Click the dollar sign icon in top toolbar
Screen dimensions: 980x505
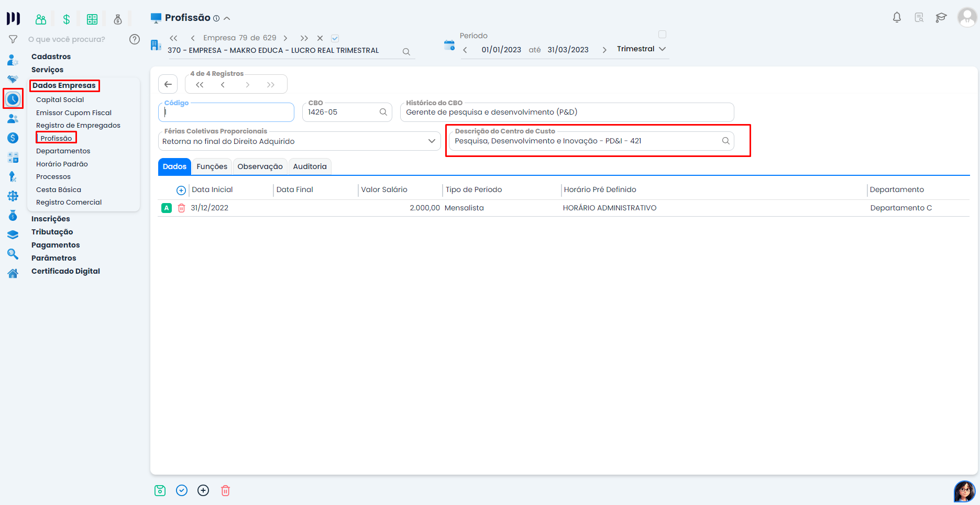click(x=67, y=20)
